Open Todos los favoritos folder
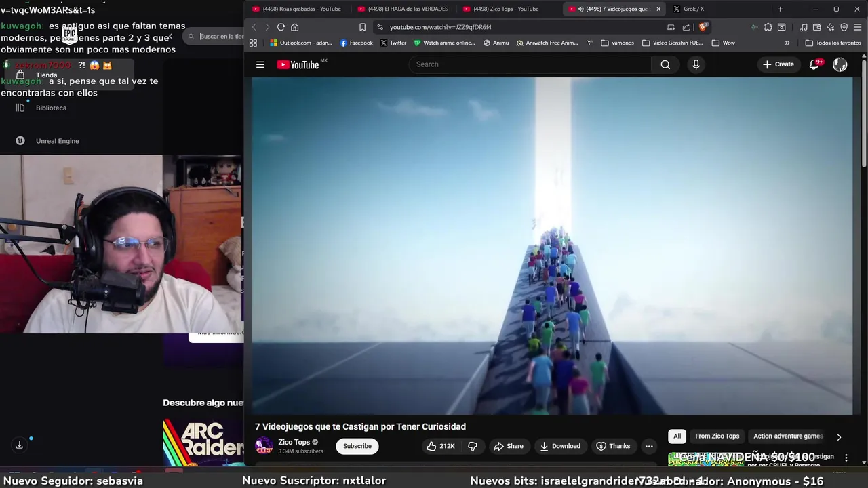Image resolution: width=868 pixels, height=488 pixels. (x=833, y=43)
